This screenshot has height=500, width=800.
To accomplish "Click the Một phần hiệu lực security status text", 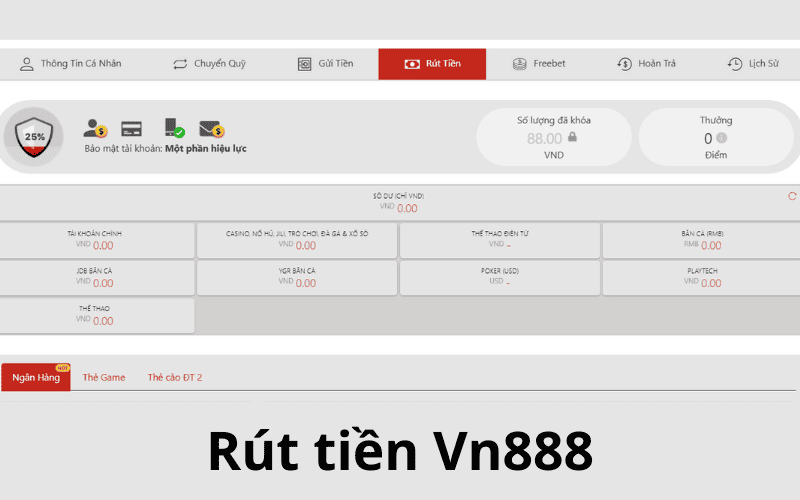I will (206, 148).
